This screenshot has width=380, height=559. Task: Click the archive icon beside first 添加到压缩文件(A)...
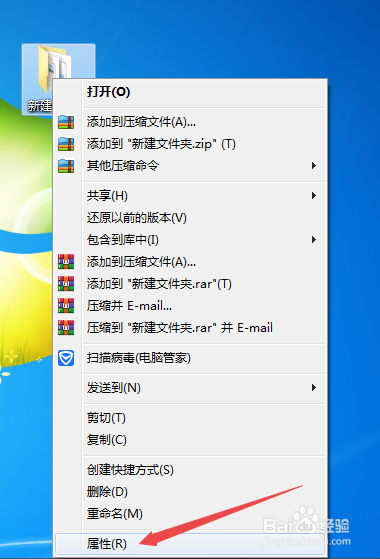point(66,122)
